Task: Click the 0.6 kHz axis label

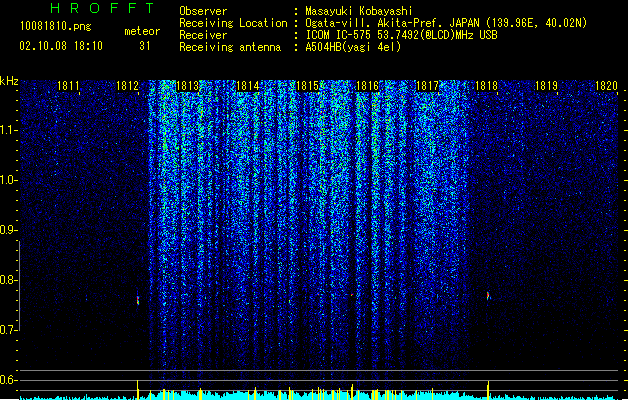Action: [8, 380]
